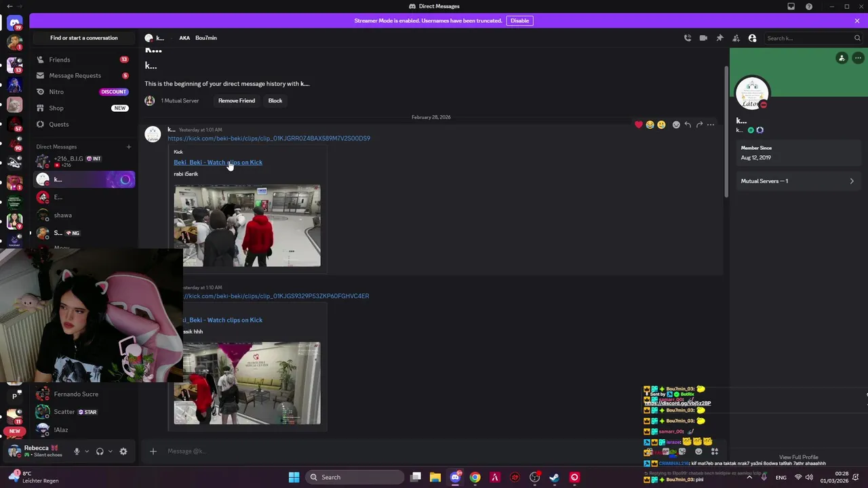The image size is (868, 488).
Task: Reply to the message with arrow icon
Action: click(x=688, y=125)
